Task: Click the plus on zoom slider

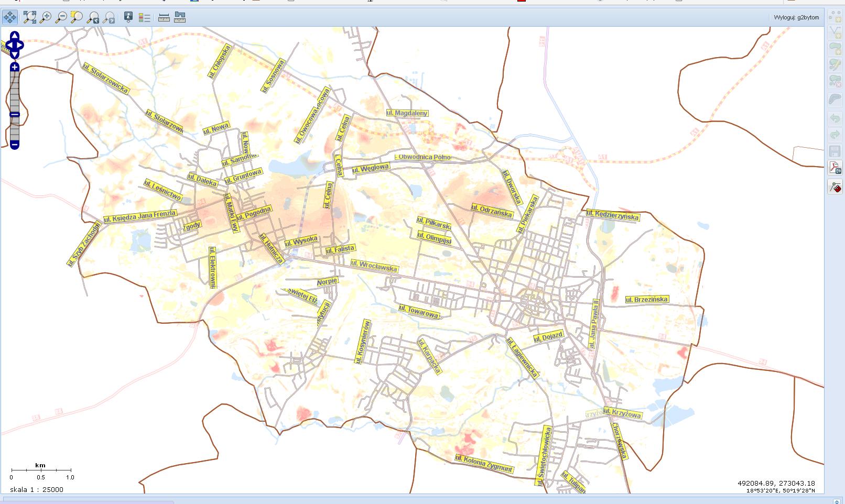Action: [15, 67]
